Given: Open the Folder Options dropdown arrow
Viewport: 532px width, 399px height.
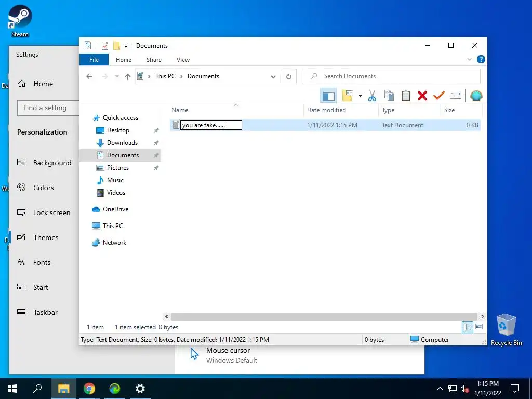Looking at the screenshot, I should (x=360, y=96).
